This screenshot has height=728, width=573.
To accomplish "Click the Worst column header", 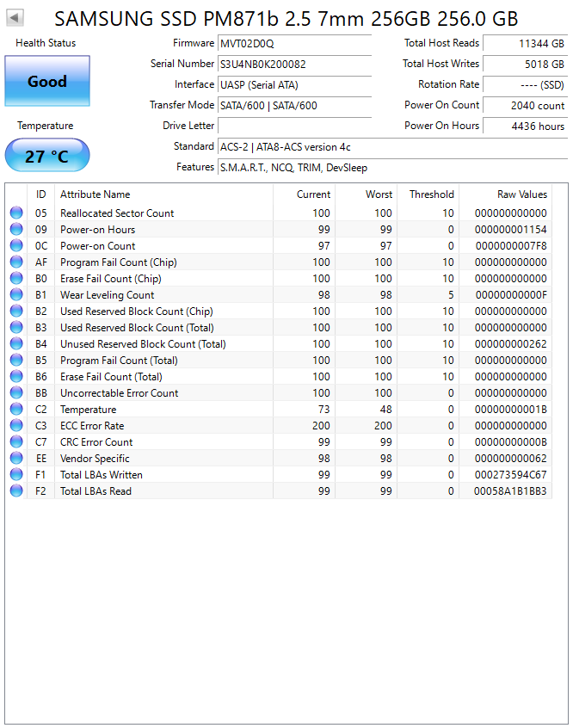I will tap(366, 194).
